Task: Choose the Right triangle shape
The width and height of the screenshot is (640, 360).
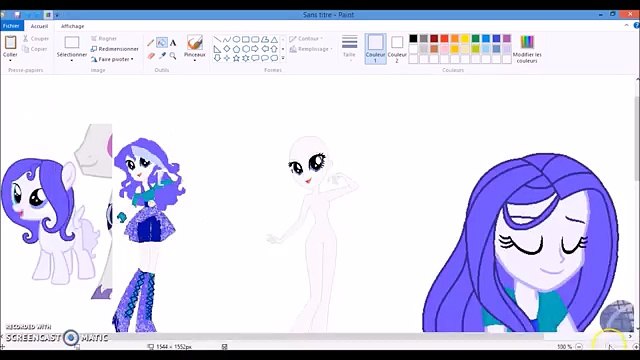Action: pos(217,49)
